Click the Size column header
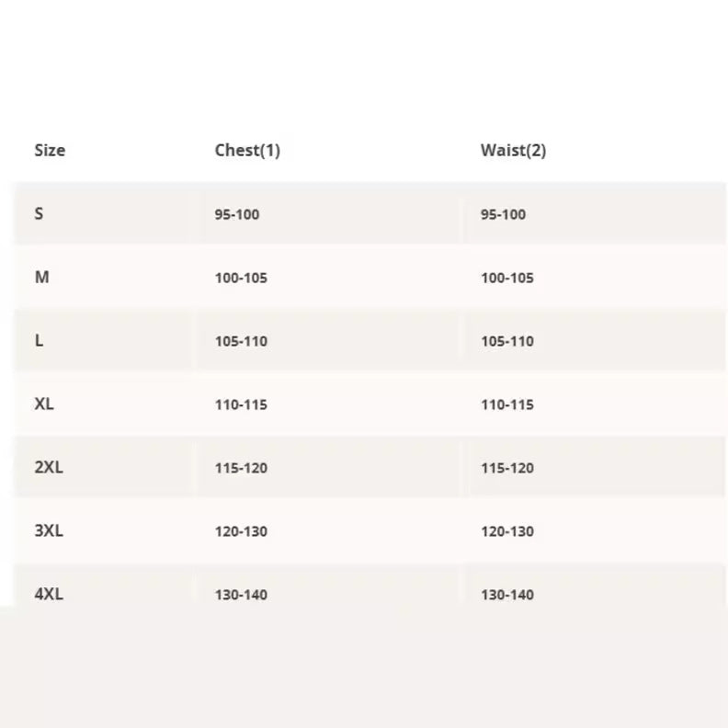Screen dimensions: 728x728 point(50,150)
